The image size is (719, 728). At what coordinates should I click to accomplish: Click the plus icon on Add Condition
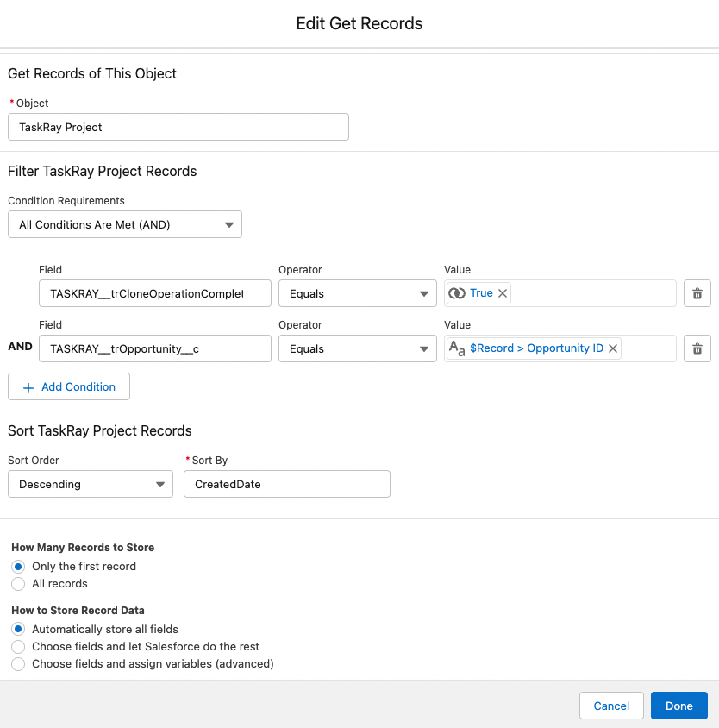coord(28,387)
